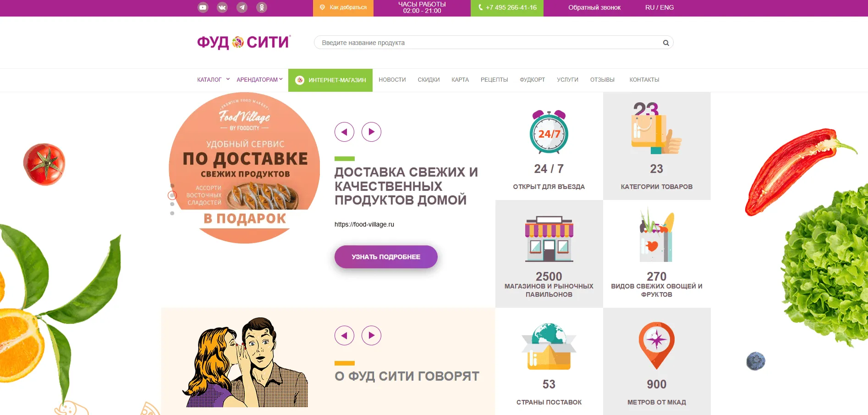868x415 pixels.
Task: Open the VK social icon
Action: 222,7
